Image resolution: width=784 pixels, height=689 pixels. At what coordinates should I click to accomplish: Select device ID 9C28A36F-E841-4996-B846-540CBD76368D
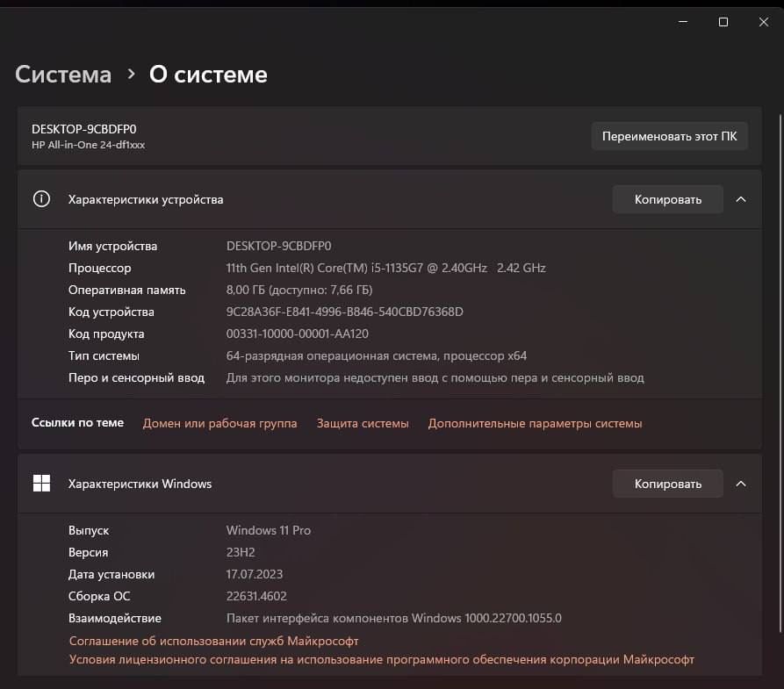coord(344,312)
